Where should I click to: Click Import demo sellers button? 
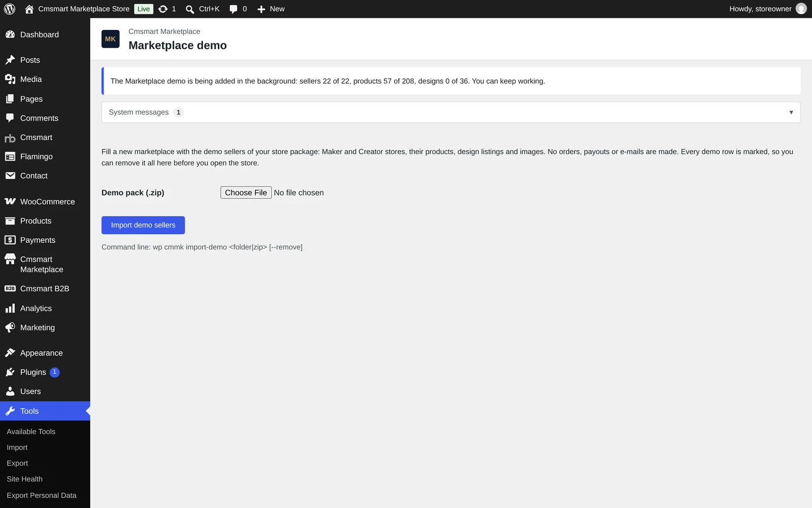(143, 225)
